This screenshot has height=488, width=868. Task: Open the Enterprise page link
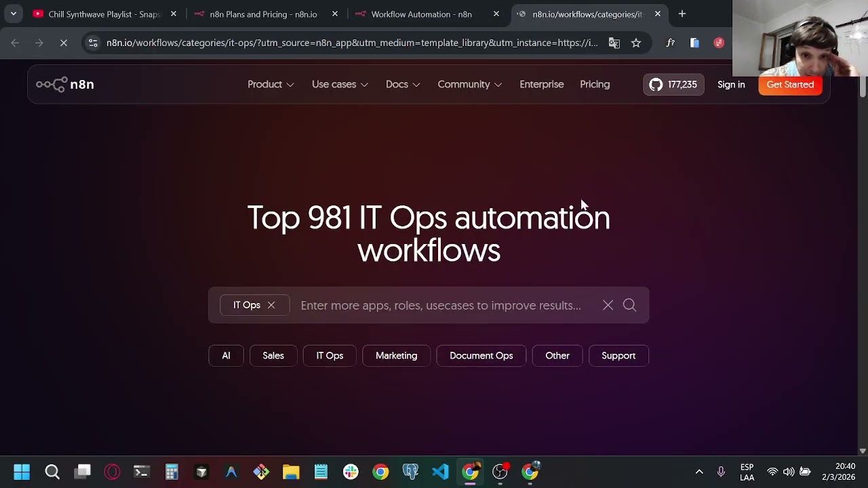click(542, 85)
